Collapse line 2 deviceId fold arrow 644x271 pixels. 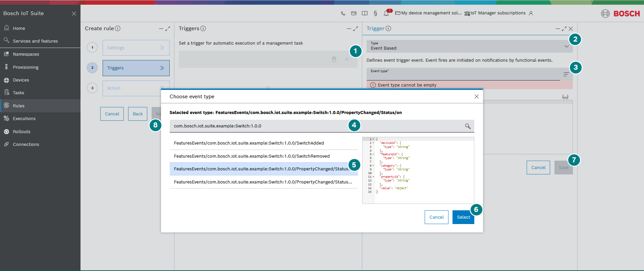[373, 143]
